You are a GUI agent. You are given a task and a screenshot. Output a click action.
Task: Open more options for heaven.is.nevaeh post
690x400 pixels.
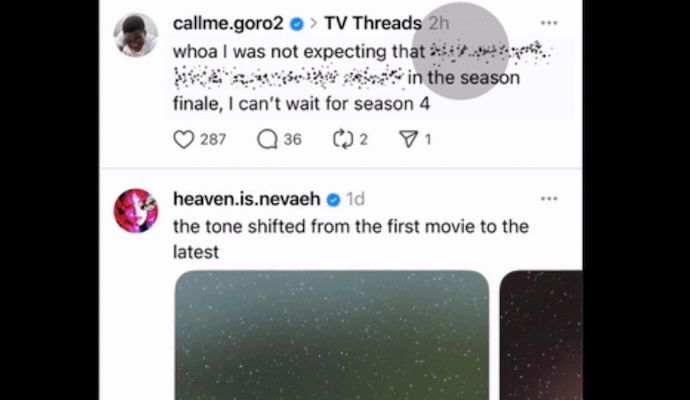click(x=549, y=199)
